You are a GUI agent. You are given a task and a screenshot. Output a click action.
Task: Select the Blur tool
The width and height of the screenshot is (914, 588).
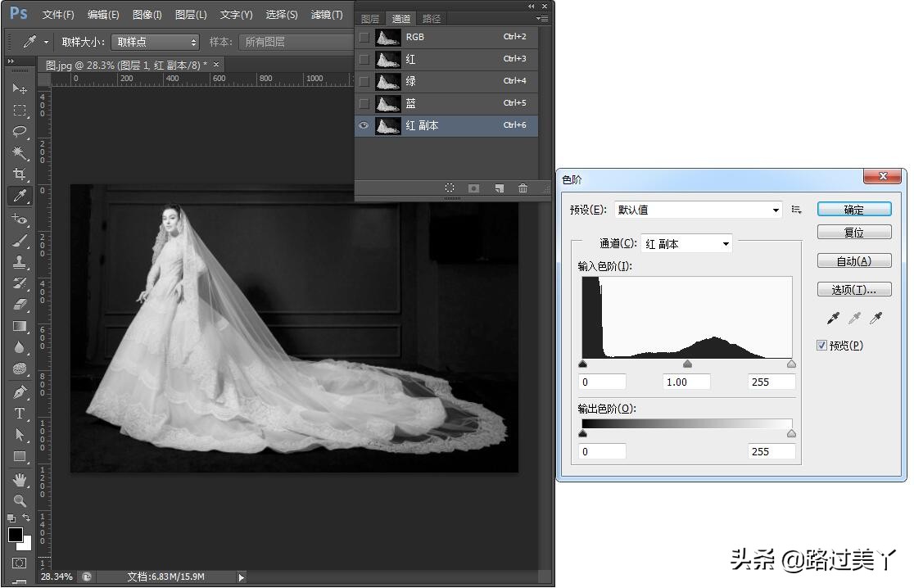[19, 347]
